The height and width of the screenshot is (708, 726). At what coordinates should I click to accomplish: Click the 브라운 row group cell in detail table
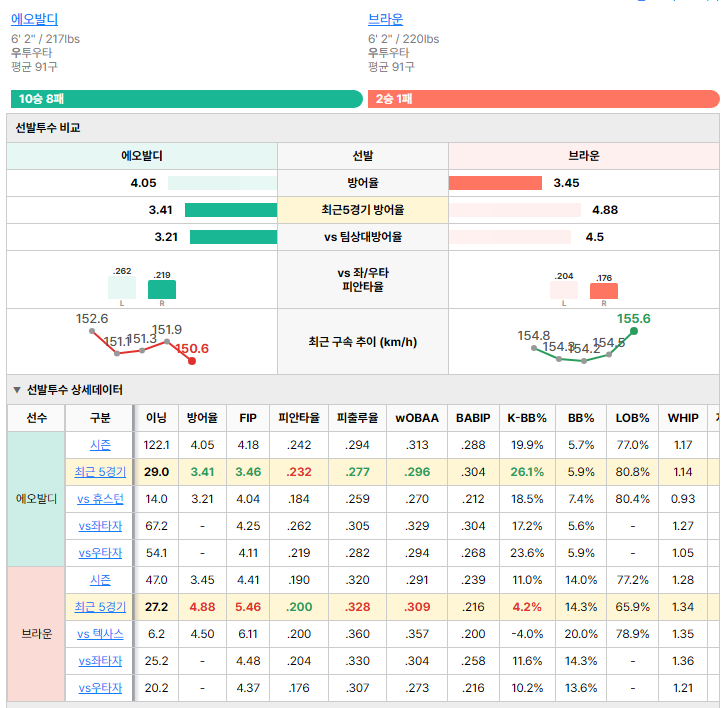click(x=37, y=633)
